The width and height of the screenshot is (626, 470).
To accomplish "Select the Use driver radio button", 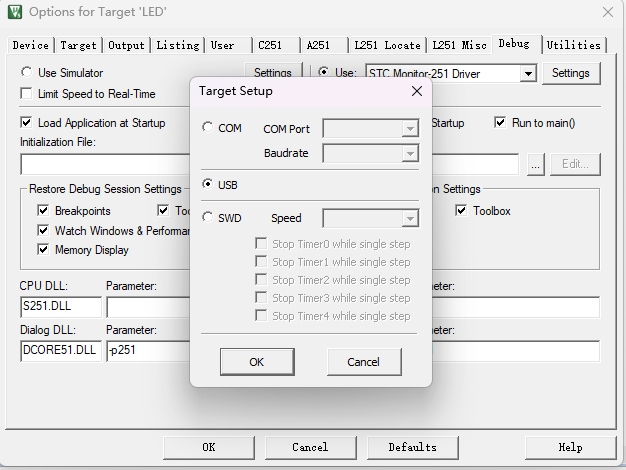I will (x=323, y=72).
